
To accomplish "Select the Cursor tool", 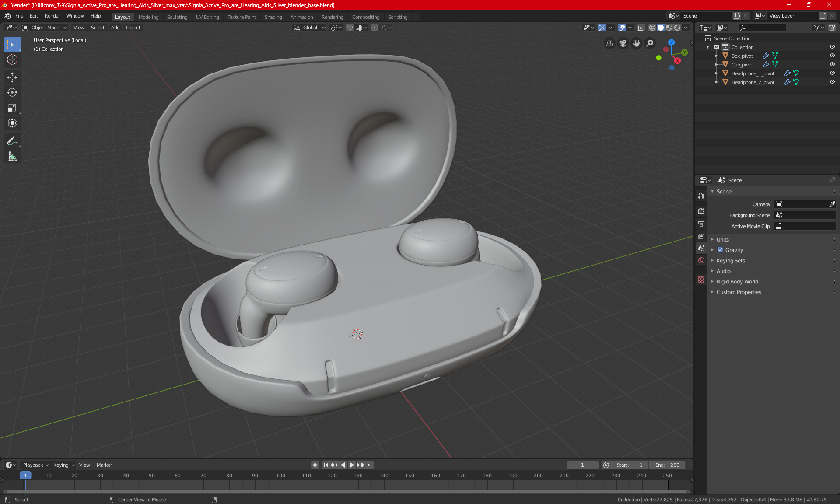I will (x=12, y=60).
